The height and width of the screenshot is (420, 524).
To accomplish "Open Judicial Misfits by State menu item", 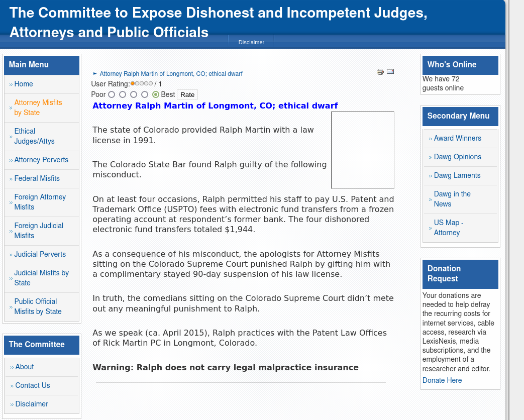I will pyautogui.click(x=41, y=278).
